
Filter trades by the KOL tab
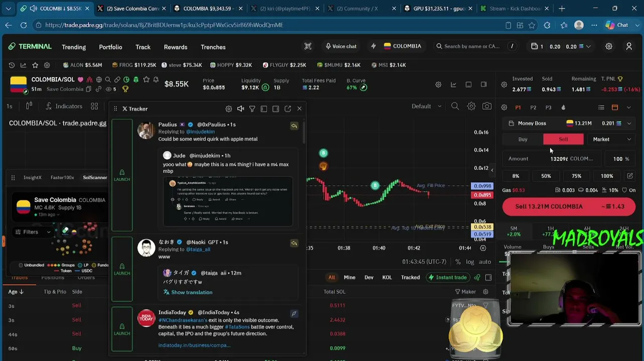tap(387, 277)
